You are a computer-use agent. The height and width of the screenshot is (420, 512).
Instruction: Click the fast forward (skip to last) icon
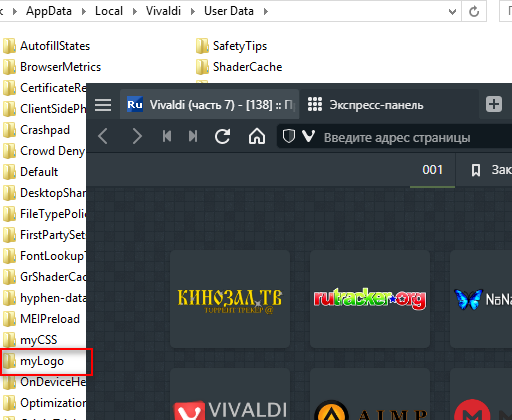[x=193, y=136]
